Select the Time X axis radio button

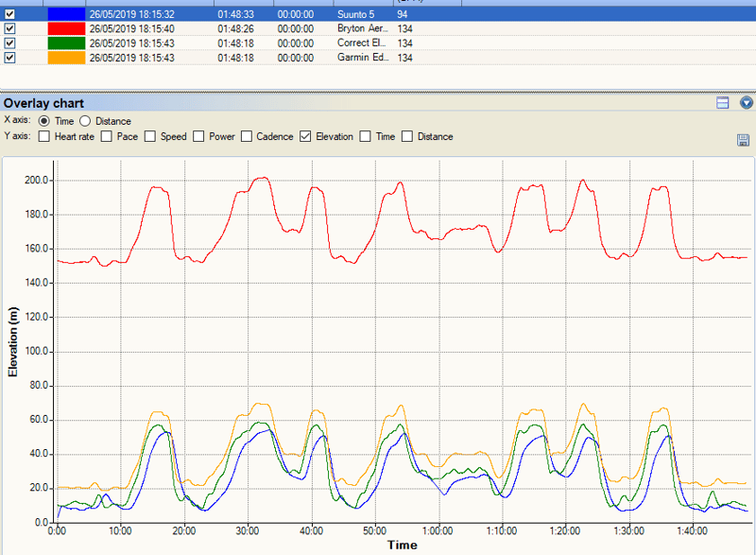(43, 121)
